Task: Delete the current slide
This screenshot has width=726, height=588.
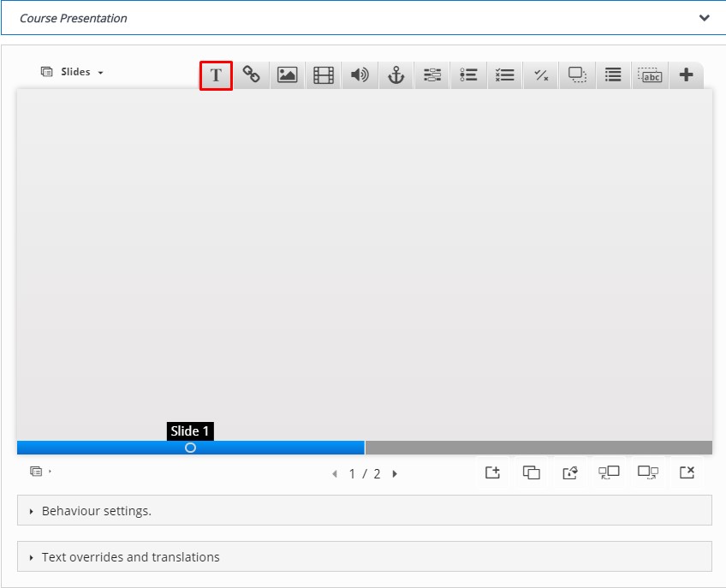Action: pos(687,472)
